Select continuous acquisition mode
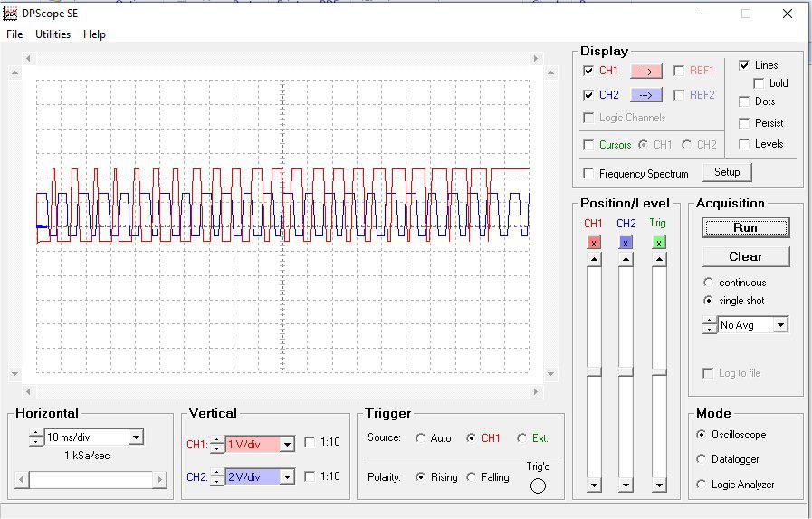Screen dimensions: 812x519 tap(709, 283)
